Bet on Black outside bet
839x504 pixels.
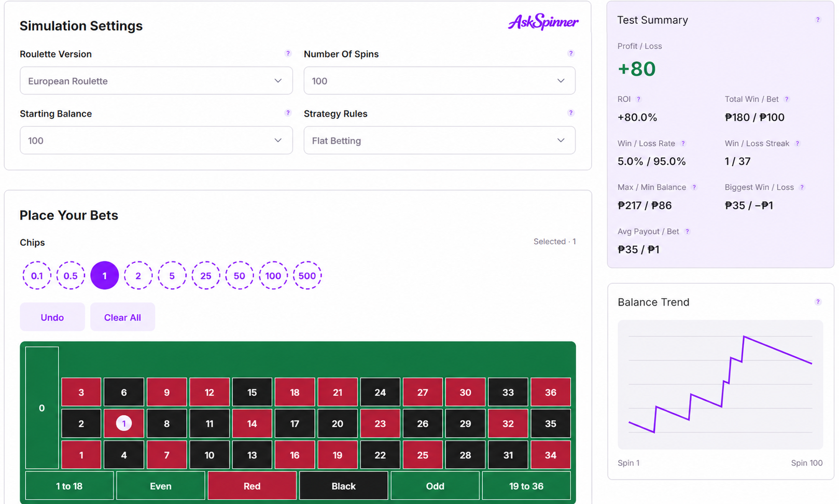(x=343, y=486)
